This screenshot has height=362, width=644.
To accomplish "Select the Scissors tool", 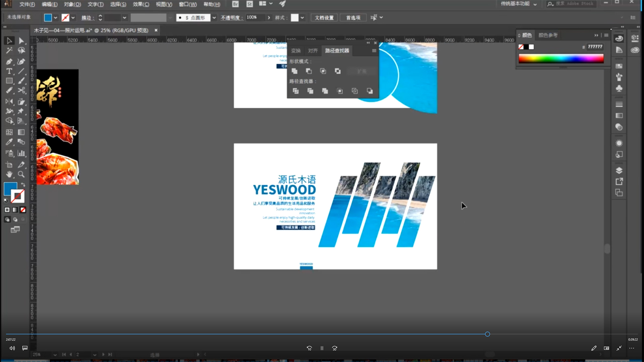I will pos(21,90).
